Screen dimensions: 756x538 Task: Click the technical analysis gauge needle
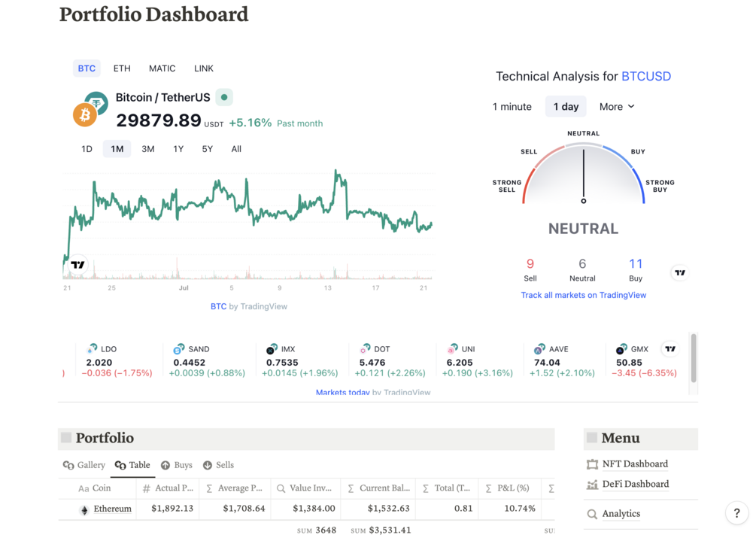click(x=584, y=175)
